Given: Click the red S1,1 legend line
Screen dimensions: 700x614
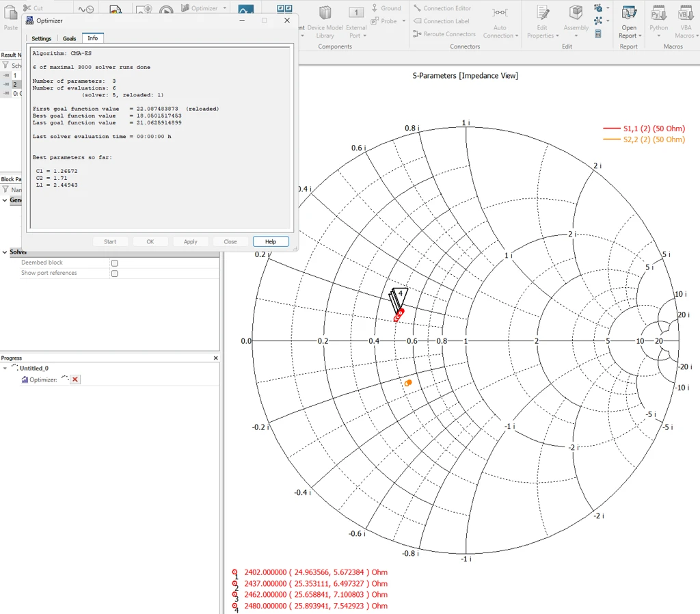Looking at the screenshot, I should [612, 129].
